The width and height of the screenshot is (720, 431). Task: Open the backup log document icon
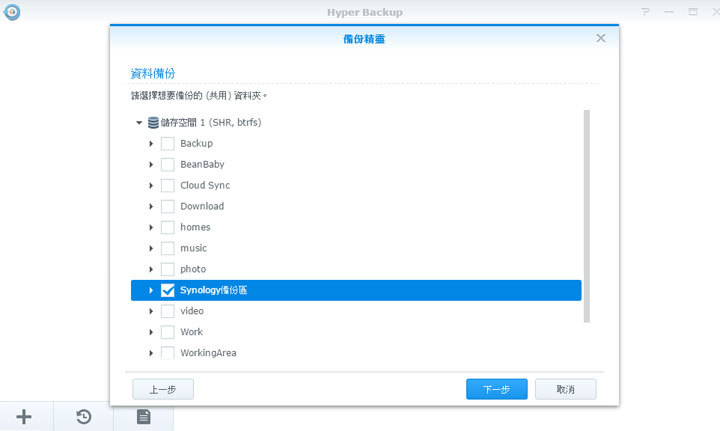[x=143, y=417]
